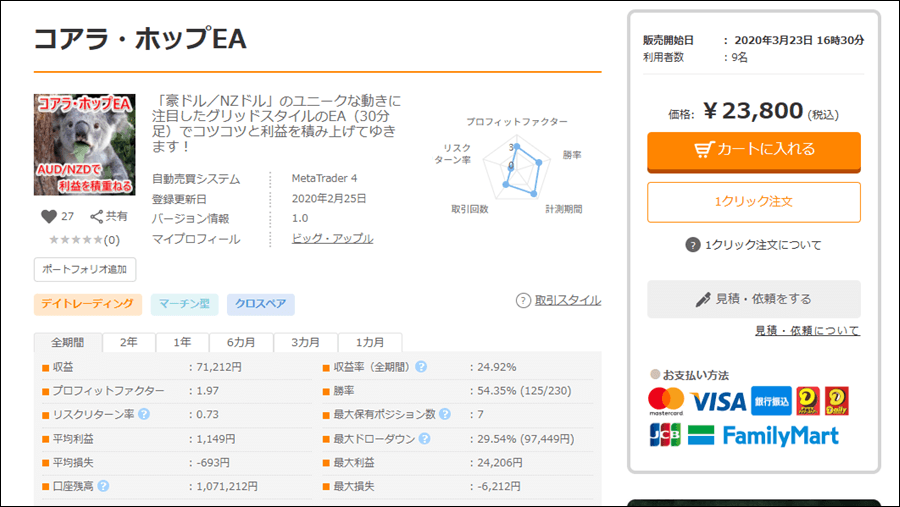Click the heart favorite icon

[x=48, y=216]
